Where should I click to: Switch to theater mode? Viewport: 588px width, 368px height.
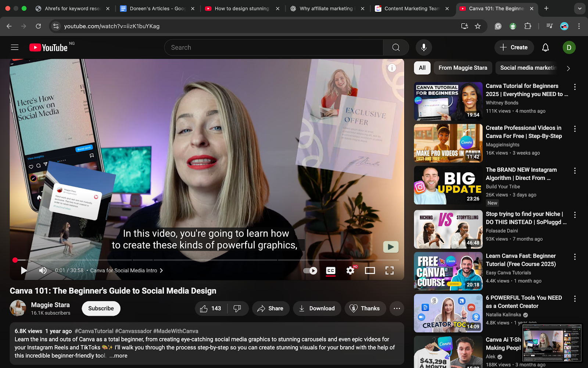pos(370,270)
